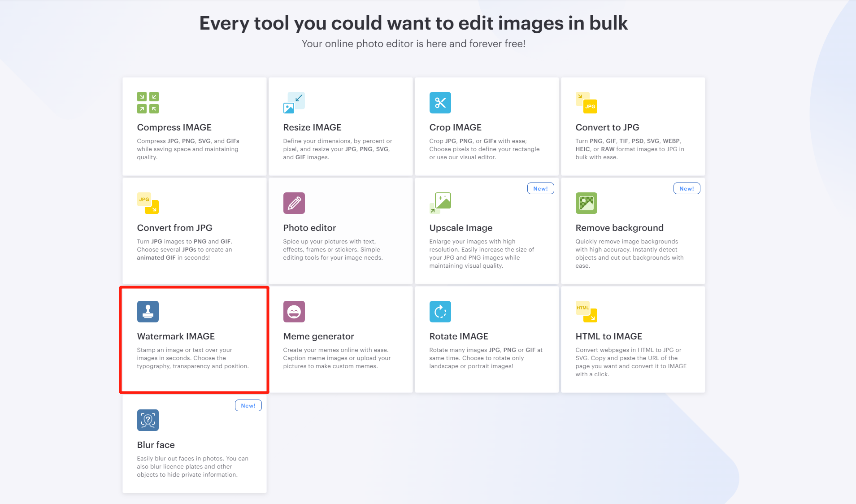Image resolution: width=856 pixels, height=504 pixels.
Task: Open the Compress IMAGE tool title
Action: click(174, 127)
